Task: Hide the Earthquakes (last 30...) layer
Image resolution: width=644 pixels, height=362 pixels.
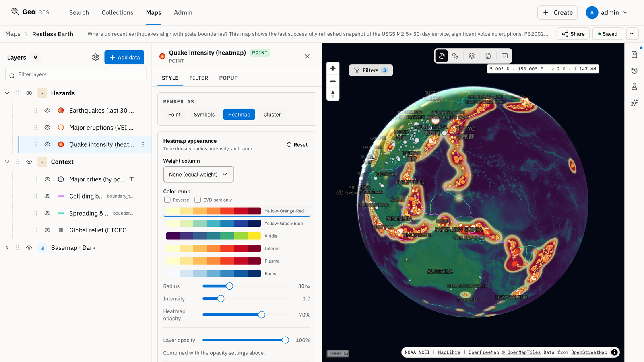Action: (x=47, y=111)
